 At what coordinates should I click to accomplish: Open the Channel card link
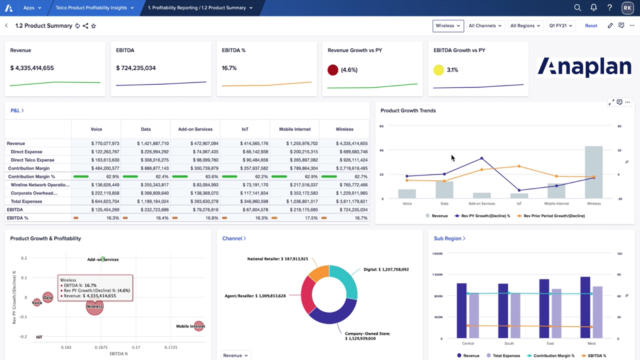point(234,238)
